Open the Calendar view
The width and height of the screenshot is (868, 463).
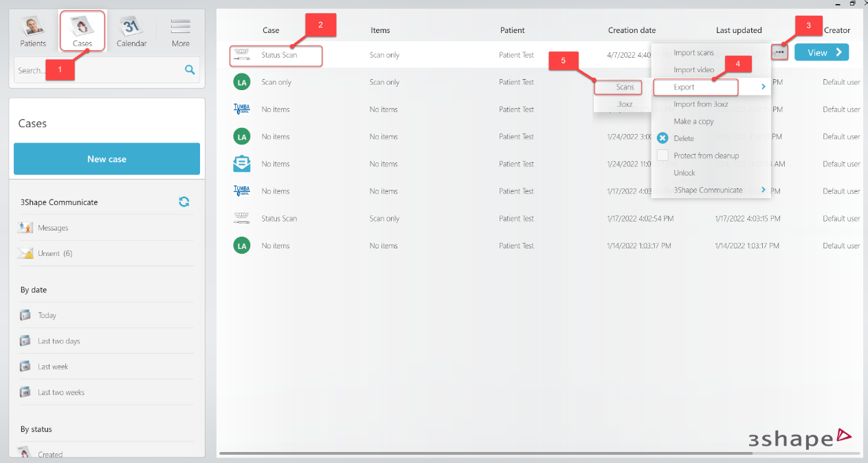131,30
